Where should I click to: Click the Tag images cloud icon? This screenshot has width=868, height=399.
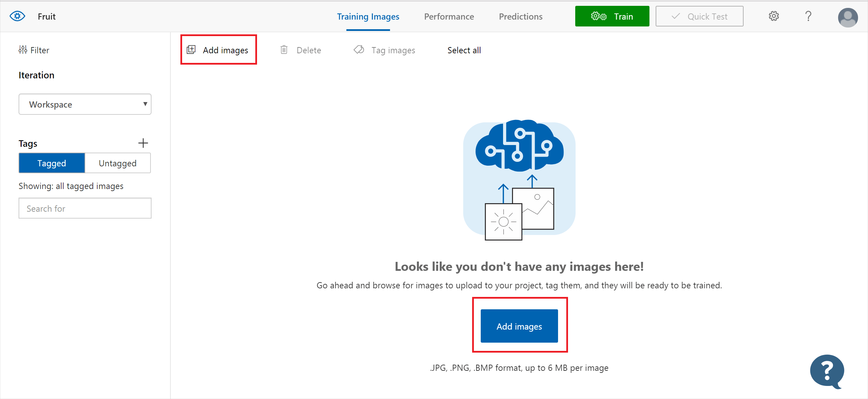[x=359, y=51]
